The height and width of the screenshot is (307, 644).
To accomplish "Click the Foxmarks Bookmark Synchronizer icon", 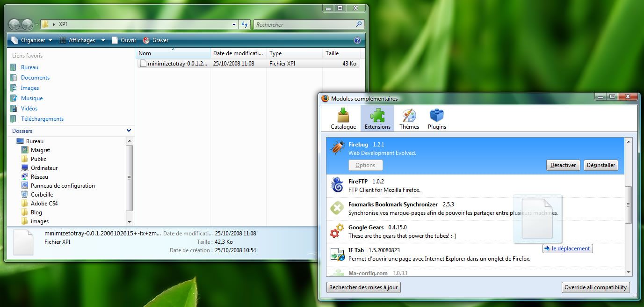I will click(337, 208).
